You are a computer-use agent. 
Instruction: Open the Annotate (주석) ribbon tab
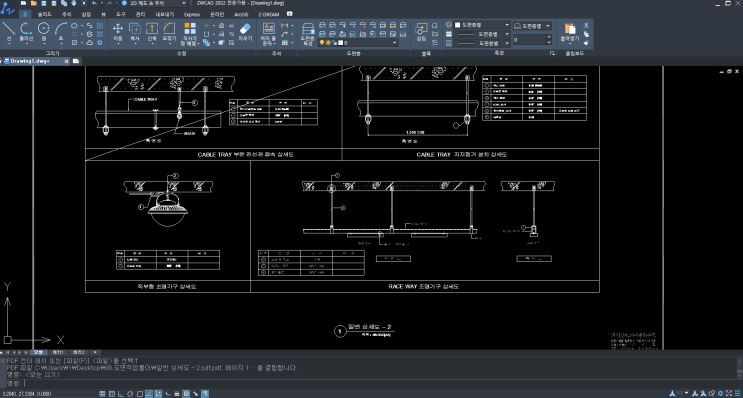[67, 14]
